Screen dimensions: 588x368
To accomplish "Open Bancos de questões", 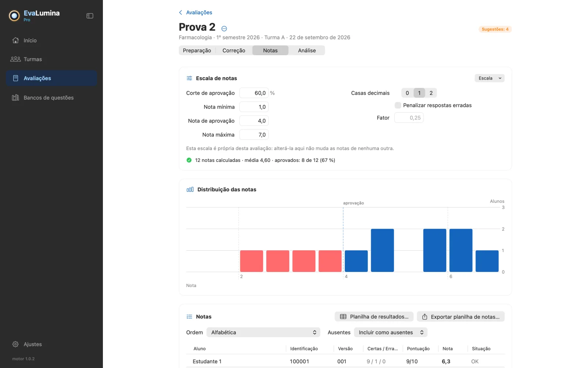I will pos(51,98).
